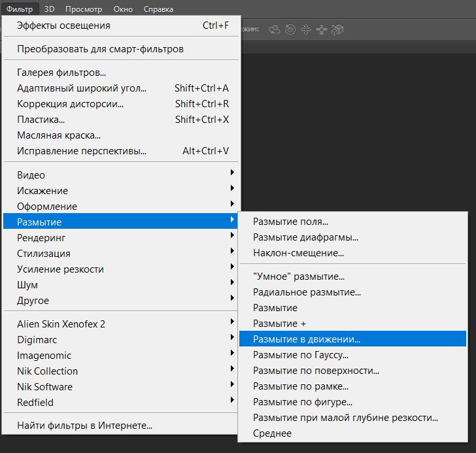Choose Размытие поля filter

[353, 222]
